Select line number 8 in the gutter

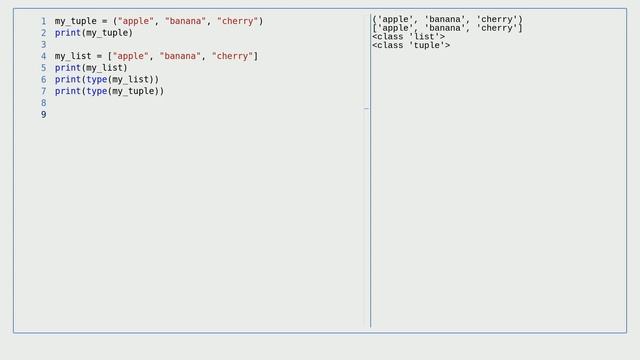(44, 103)
